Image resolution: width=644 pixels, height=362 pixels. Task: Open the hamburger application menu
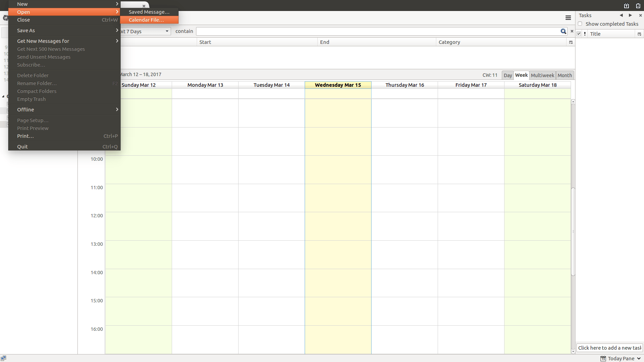[x=568, y=18]
